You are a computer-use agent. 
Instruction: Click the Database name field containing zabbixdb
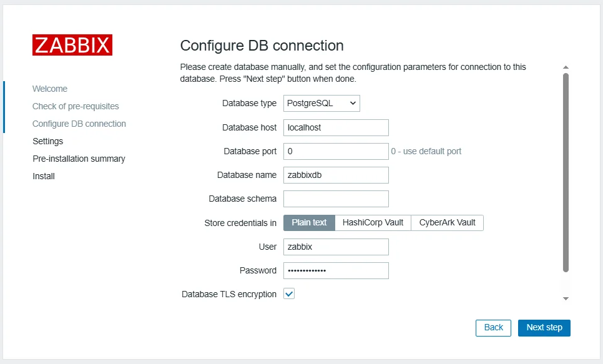coord(336,175)
